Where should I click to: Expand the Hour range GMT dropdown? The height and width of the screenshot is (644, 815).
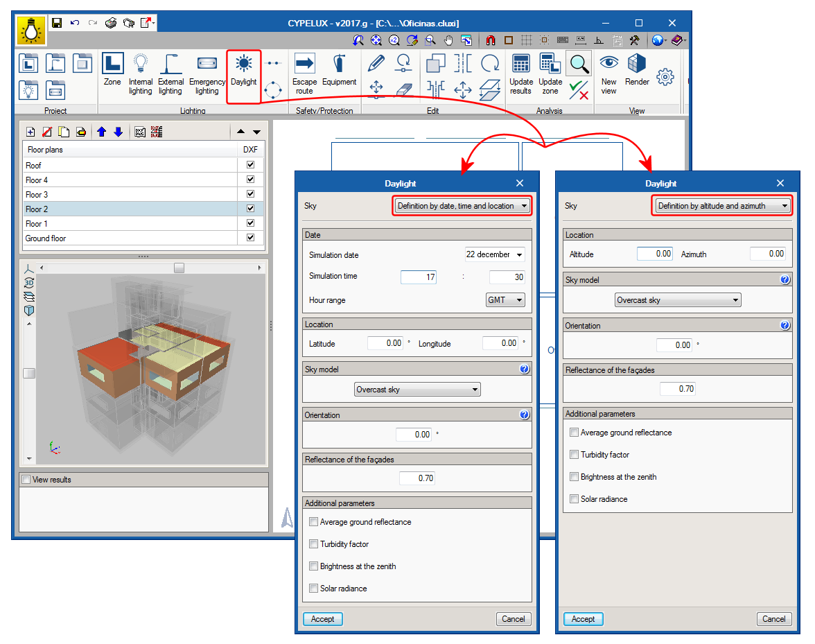click(x=505, y=300)
